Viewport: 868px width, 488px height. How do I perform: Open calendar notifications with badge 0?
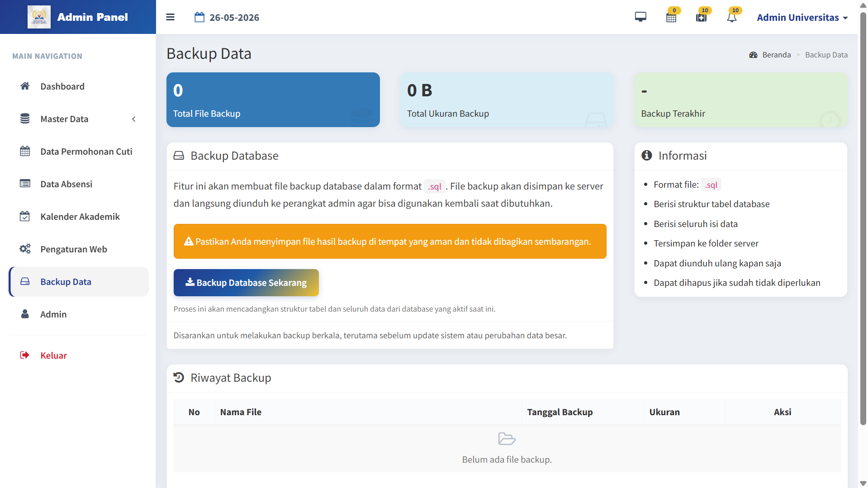pos(671,18)
